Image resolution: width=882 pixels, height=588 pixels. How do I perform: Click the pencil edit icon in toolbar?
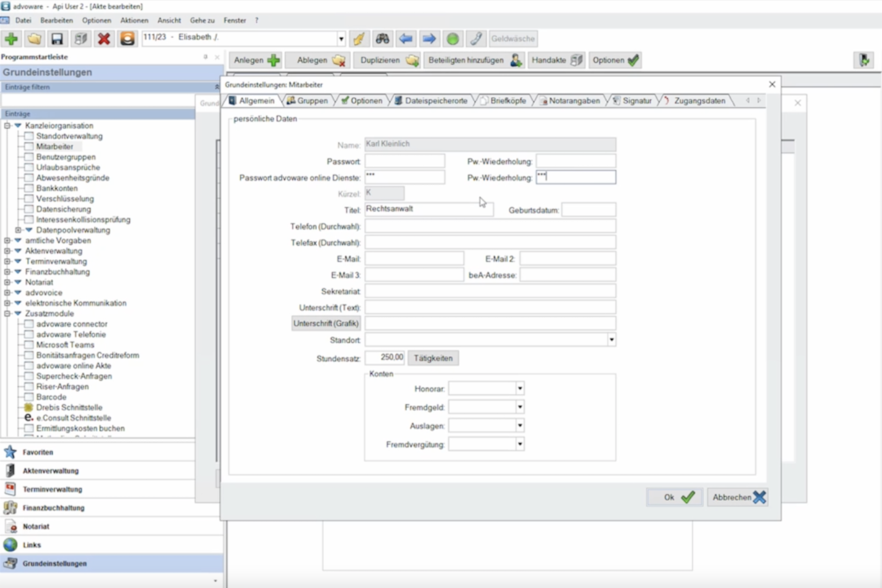359,39
